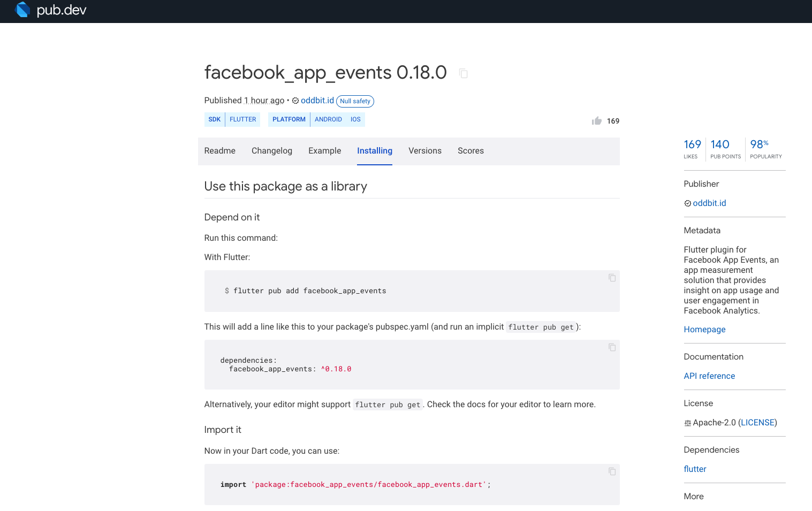Copy the dependencies yaml snippet

coord(612,347)
